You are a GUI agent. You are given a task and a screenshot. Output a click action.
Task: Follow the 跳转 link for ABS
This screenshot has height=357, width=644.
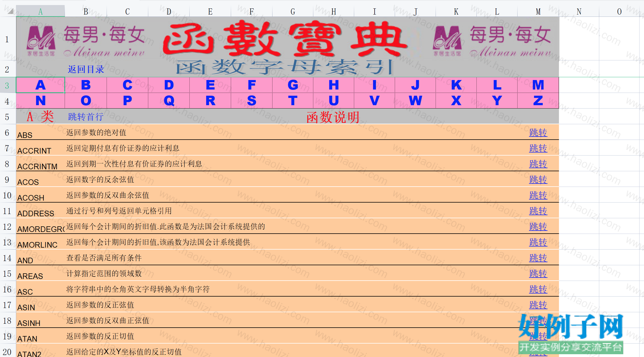coord(538,133)
